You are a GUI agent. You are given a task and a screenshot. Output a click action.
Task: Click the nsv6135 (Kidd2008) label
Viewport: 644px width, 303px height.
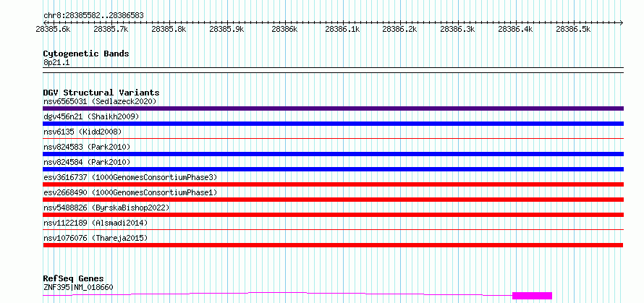coord(82,132)
